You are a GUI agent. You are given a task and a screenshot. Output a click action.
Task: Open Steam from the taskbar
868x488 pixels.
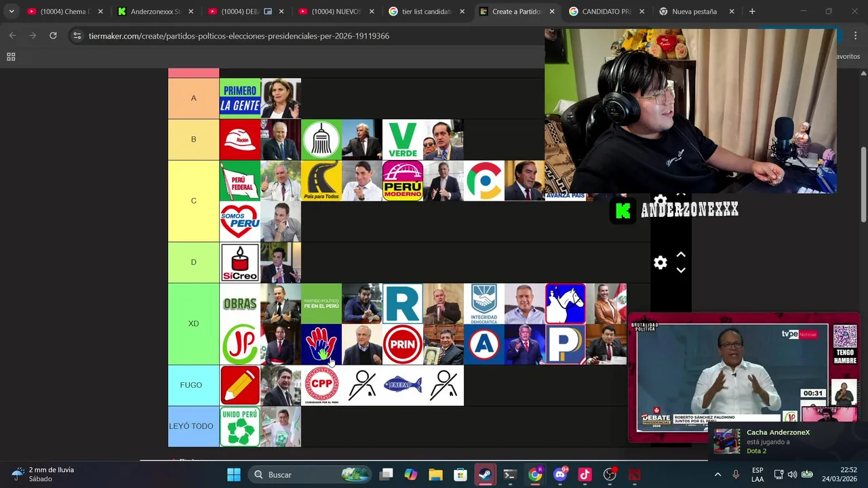486,474
